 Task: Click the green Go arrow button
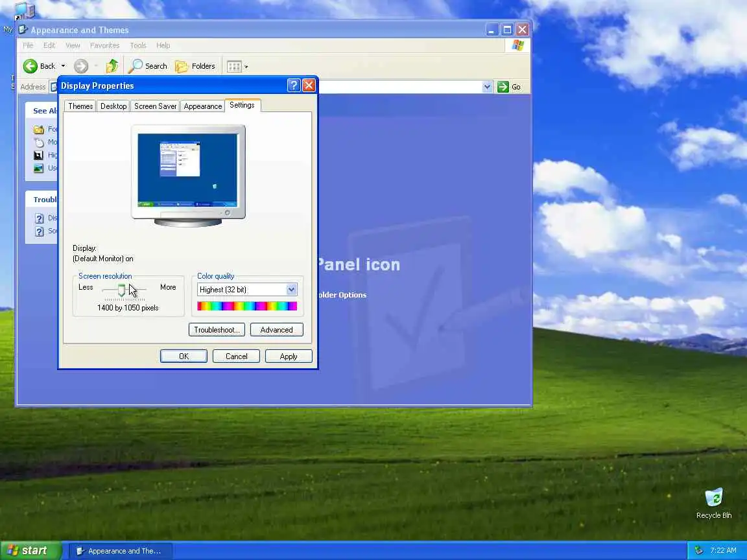tap(503, 87)
